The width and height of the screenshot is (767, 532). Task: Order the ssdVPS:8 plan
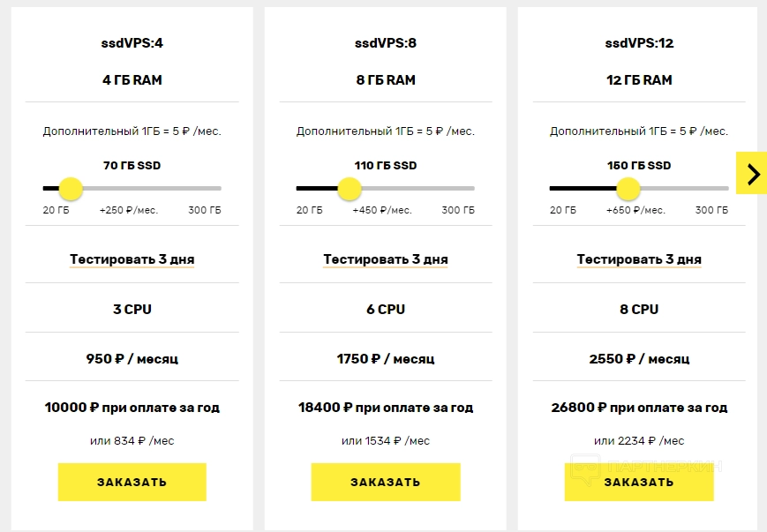pyautogui.click(x=385, y=482)
